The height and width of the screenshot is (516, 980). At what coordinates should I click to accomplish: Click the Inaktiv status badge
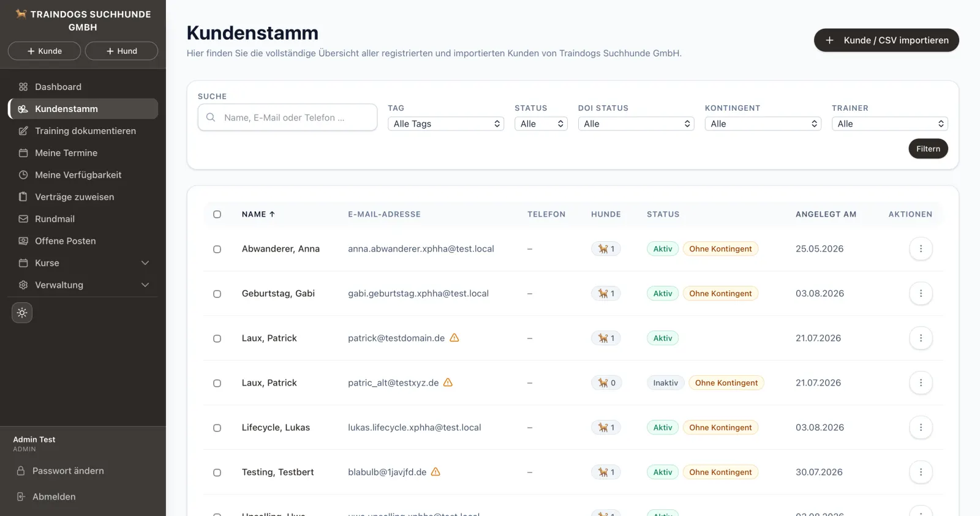pyautogui.click(x=665, y=383)
